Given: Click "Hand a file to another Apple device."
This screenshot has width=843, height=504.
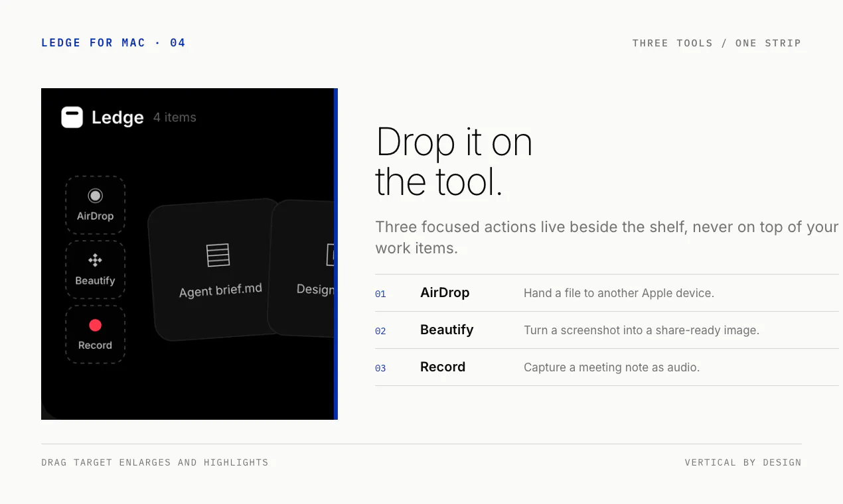Looking at the screenshot, I should click(x=619, y=293).
